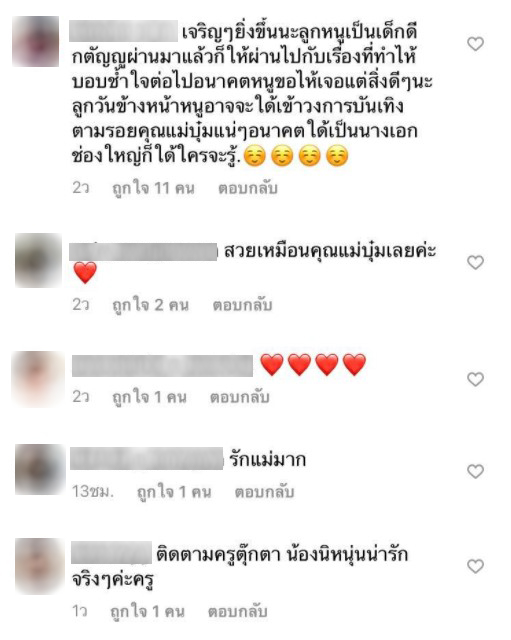
Task: Reply to the four red hearts comment
Action: click(x=240, y=397)
